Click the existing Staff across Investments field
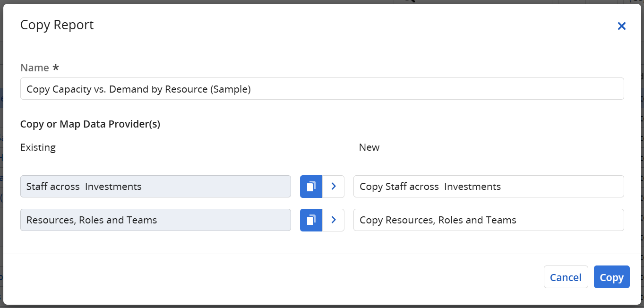 tap(155, 187)
